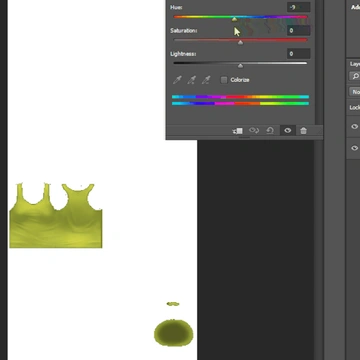Open the Normal blend mode dropdown
The height and width of the screenshot is (360, 360).
(355, 92)
